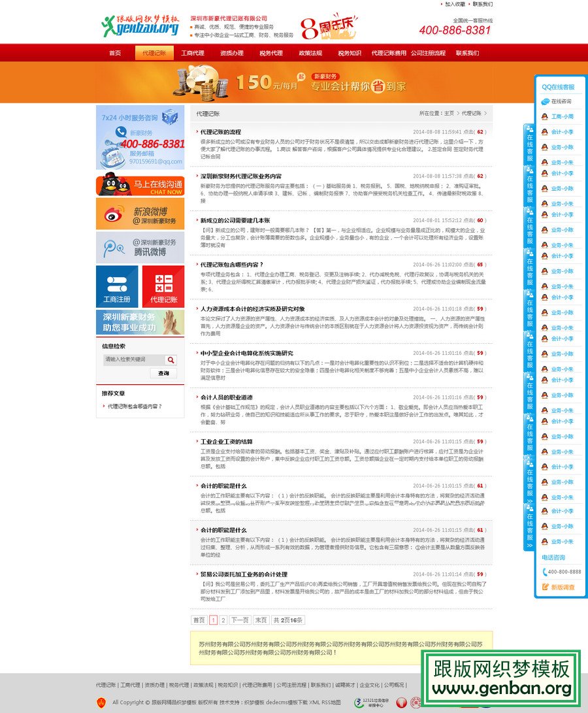This screenshot has height=713, width=588.
Task: Open the 税务代理 navigation menu item
Action: point(271,53)
